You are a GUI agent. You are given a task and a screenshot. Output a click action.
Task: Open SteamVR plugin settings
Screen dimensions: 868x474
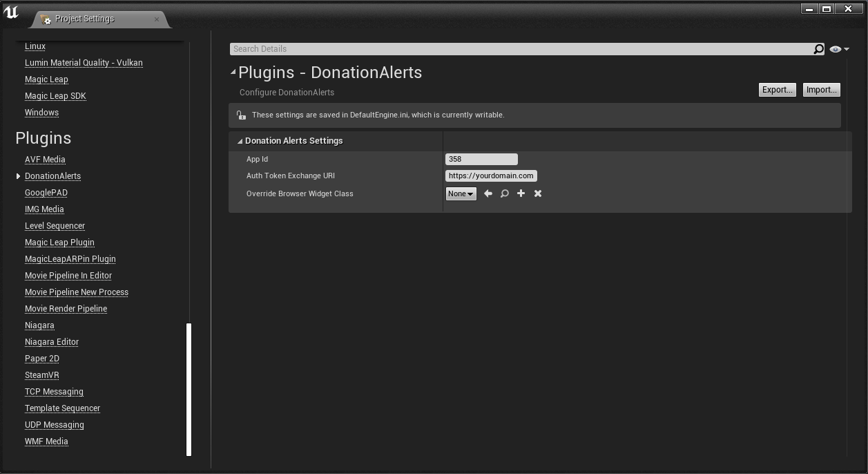point(42,375)
